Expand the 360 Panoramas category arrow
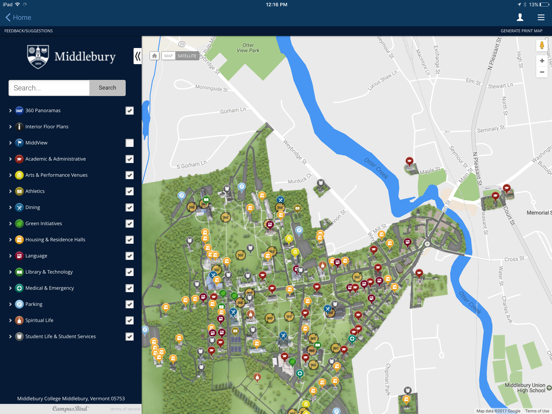Viewport: 552px width, 414px height. point(10,111)
